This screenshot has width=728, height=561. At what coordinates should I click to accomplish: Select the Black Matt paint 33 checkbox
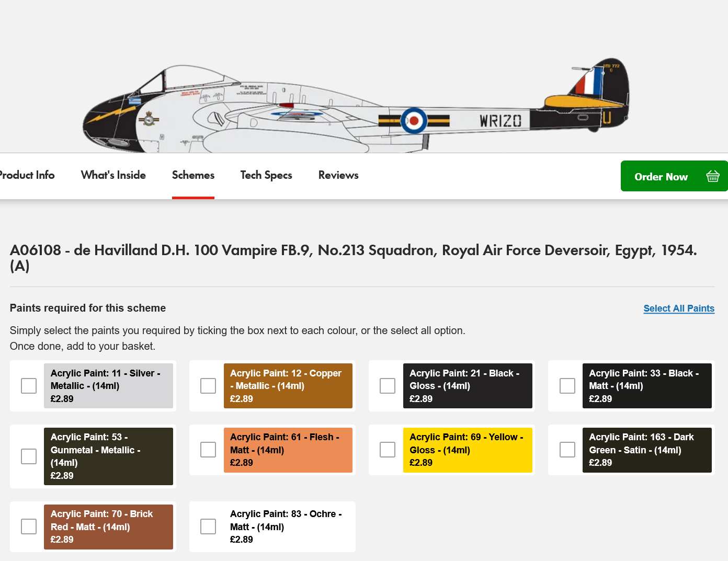pos(567,386)
